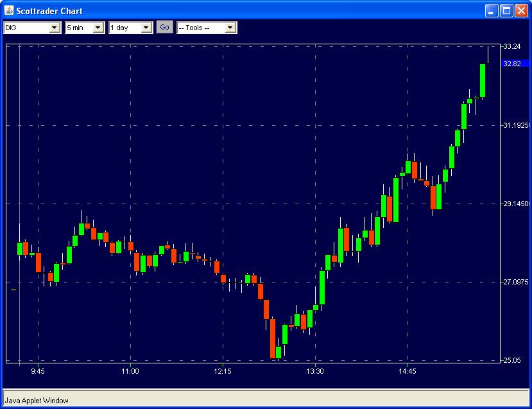Click the 33.24 top price label
Image resolution: width=532 pixels, height=409 pixels.
click(x=512, y=46)
